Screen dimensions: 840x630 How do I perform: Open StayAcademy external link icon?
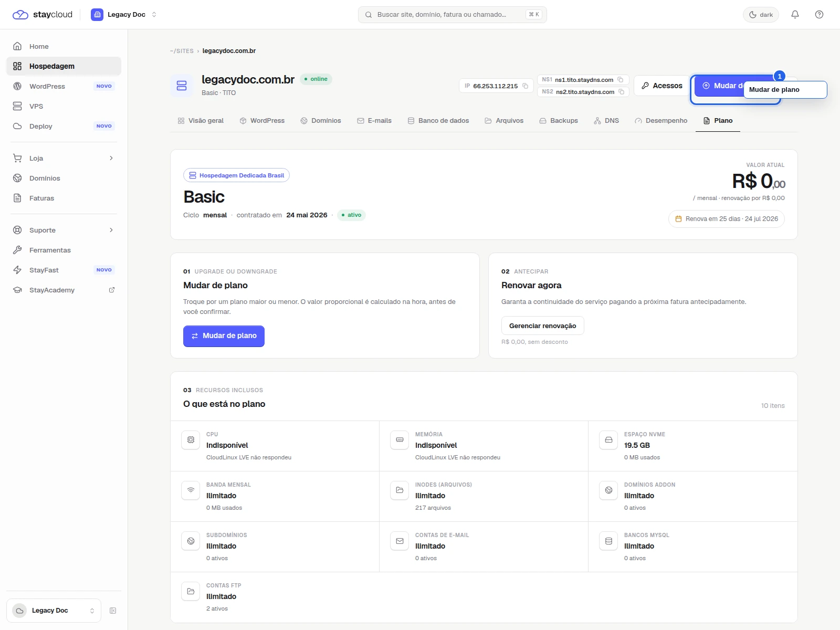point(112,290)
